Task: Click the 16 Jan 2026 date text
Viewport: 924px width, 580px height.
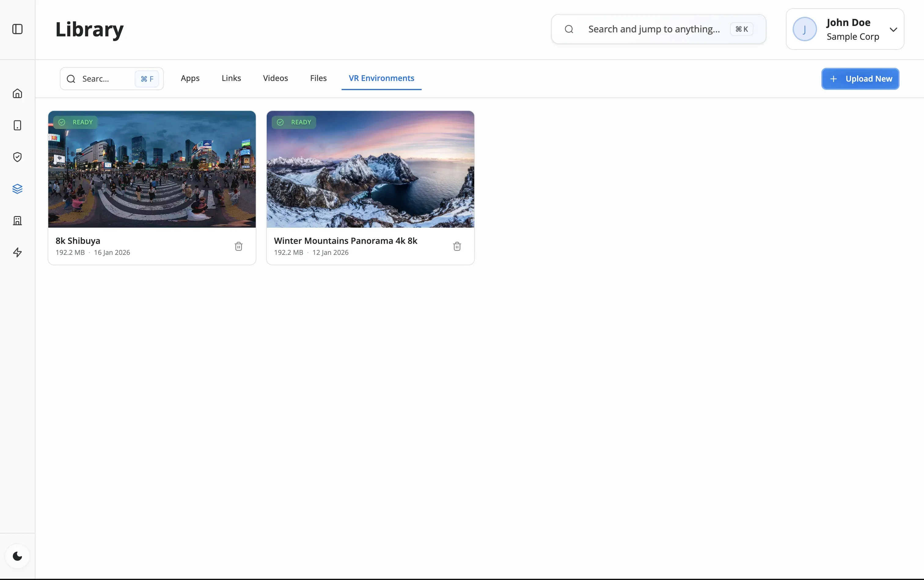Action: 112,252
